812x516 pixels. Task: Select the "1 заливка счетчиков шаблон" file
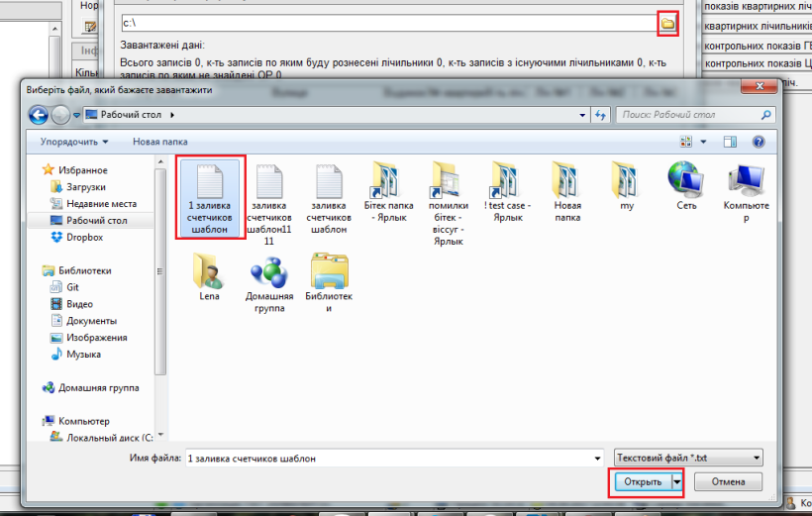click(209, 197)
